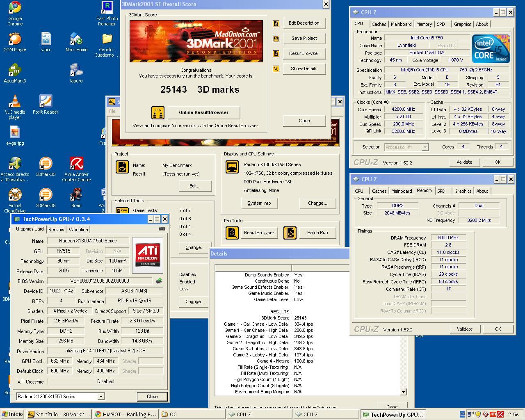This screenshot has height=420, width=525.
Task: Click the Show Details button
Action: click(304, 68)
